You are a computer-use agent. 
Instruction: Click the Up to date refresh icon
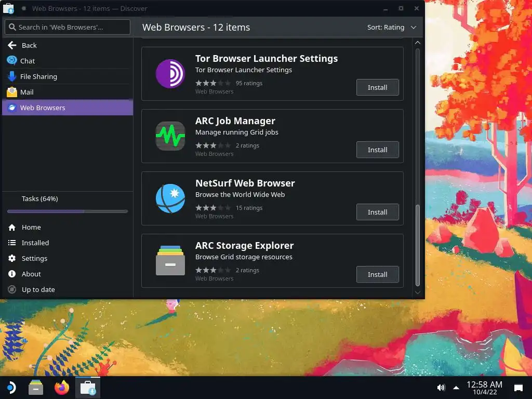click(12, 289)
